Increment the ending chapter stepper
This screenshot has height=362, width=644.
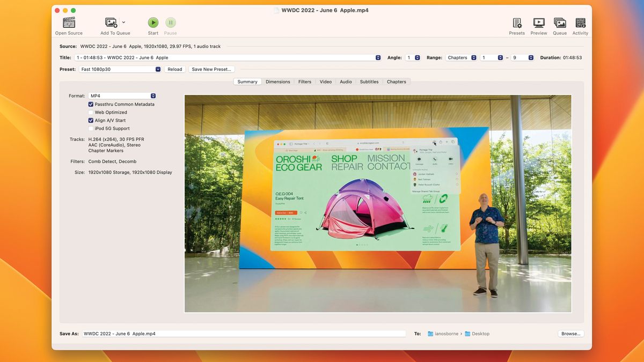coord(530,57)
